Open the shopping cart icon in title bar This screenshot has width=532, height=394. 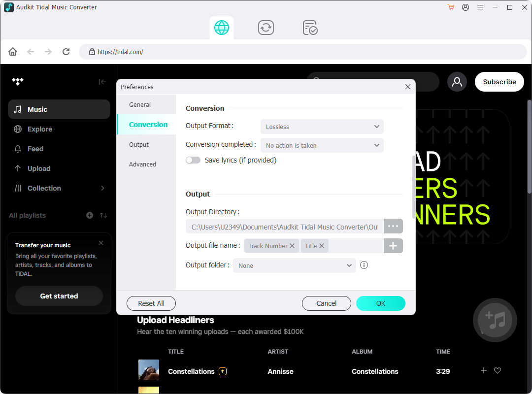pyautogui.click(x=451, y=7)
